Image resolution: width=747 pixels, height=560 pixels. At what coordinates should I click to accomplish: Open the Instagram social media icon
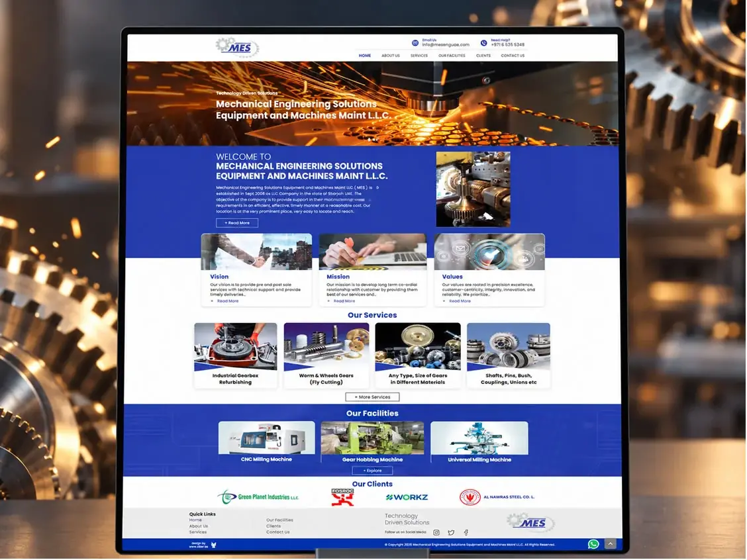point(436,532)
